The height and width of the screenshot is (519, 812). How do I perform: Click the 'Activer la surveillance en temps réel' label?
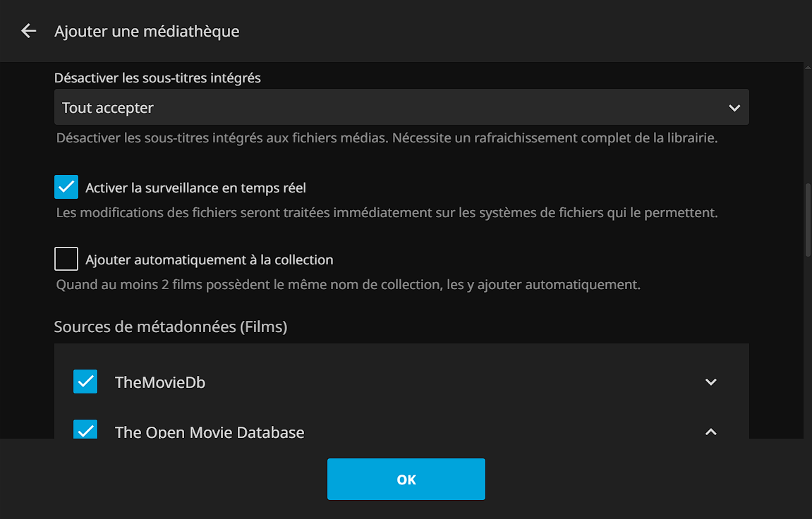pos(195,188)
